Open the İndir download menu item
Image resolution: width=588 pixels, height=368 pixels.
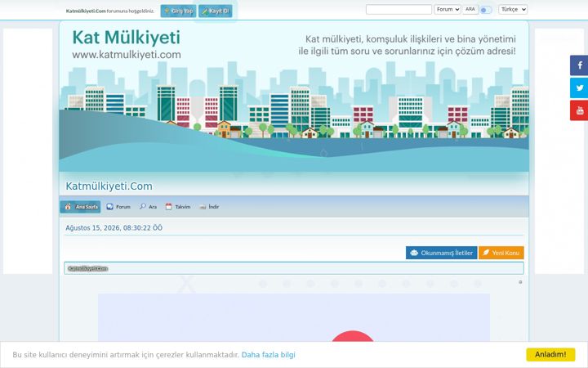point(209,207)
